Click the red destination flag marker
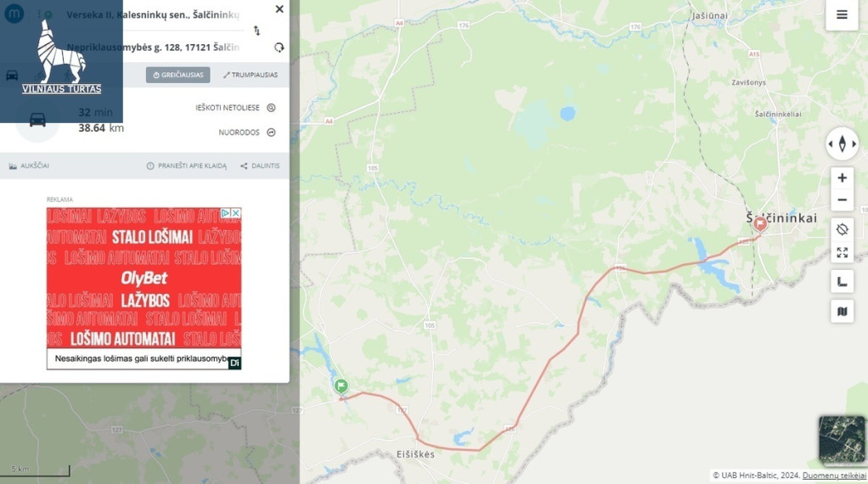The image size is (868, 484). click(x=761, y=223)
